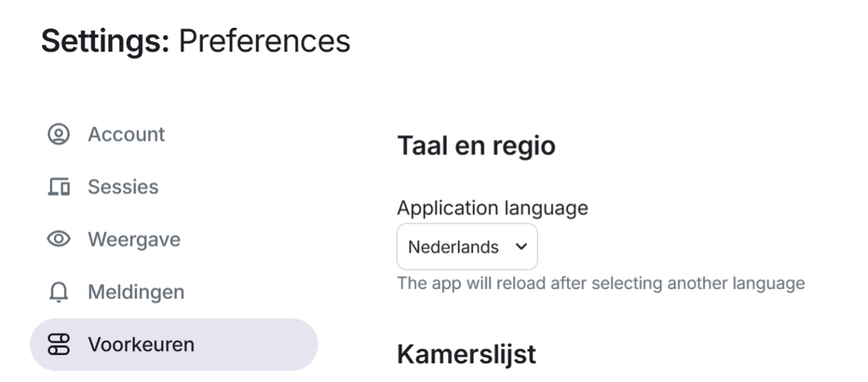Click the Application language field label

(x=492, y=208)
